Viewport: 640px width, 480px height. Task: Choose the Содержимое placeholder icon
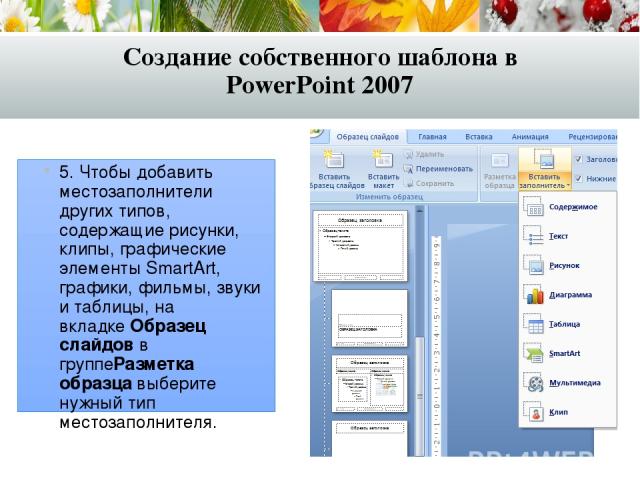pos(533,207)
